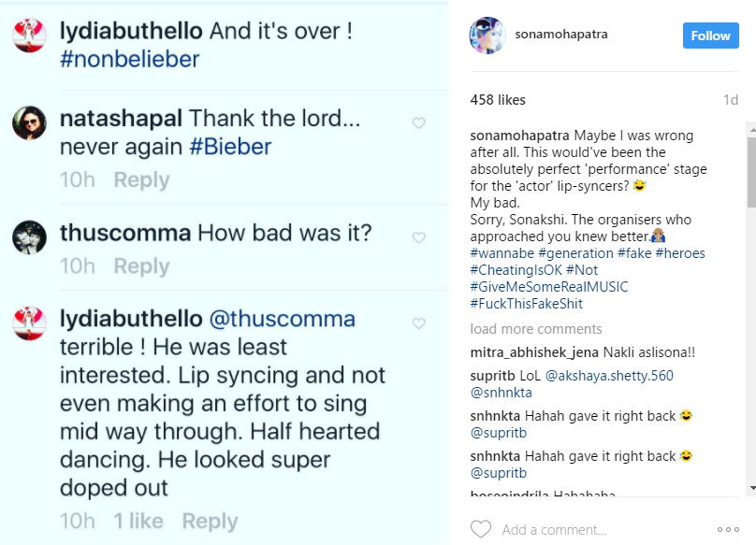Click thuscomma's profile picture
This screenshot has height=545, width=756.
29,237
